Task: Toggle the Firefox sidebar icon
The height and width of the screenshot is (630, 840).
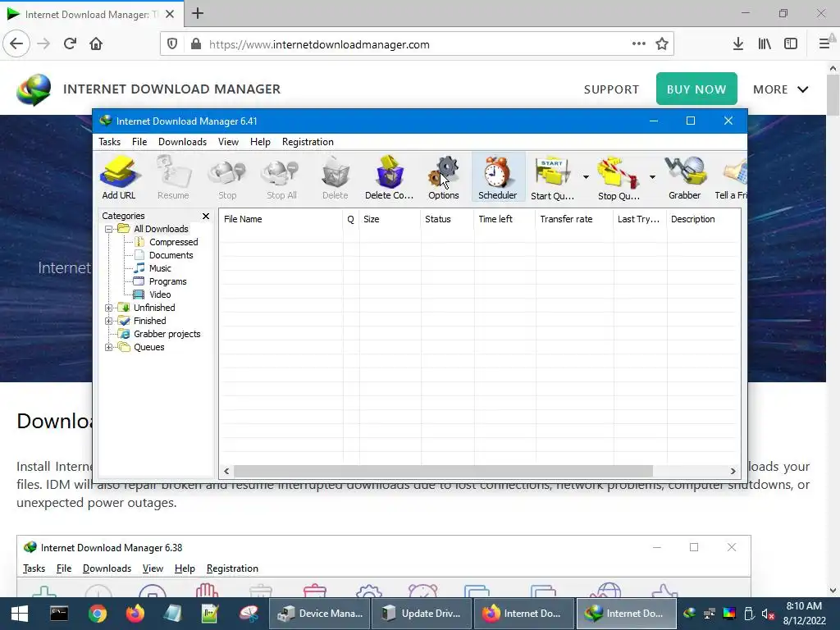Action: tap(791, 44)
